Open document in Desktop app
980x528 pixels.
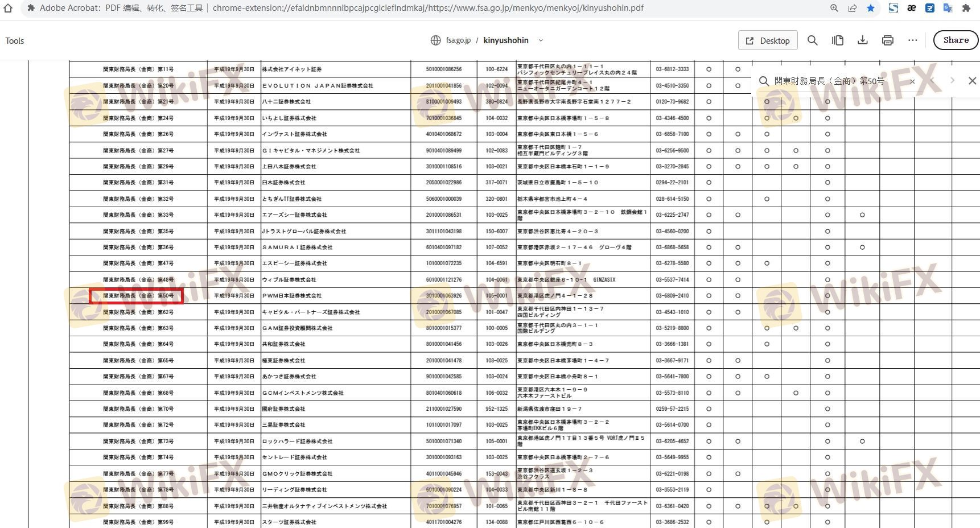tap(768, 40)
